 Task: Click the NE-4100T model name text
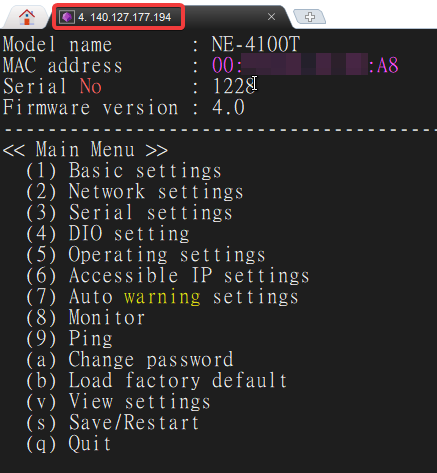[256, 44]
